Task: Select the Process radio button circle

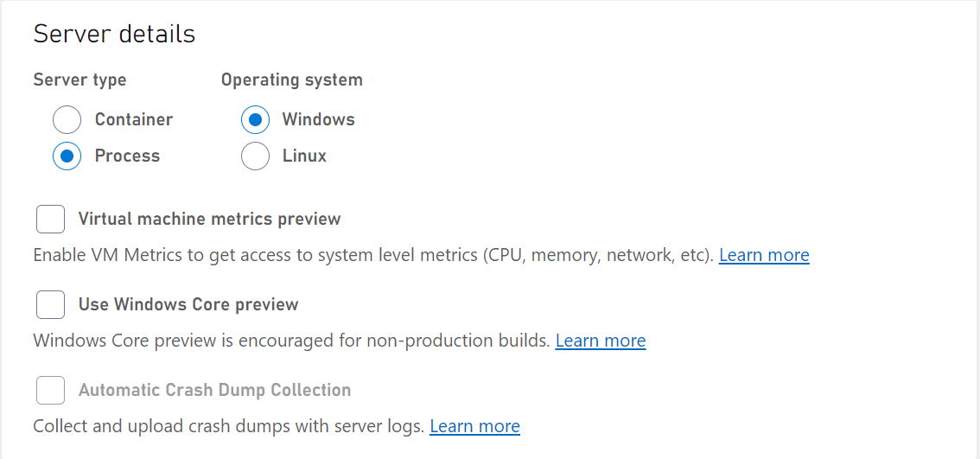Action: click(x=67, y=156)
